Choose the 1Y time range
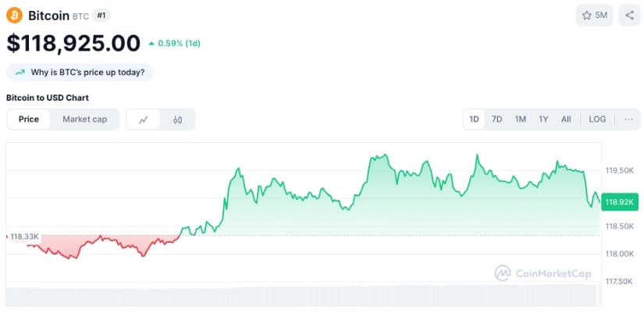644x313 pixels. [543, 119]
